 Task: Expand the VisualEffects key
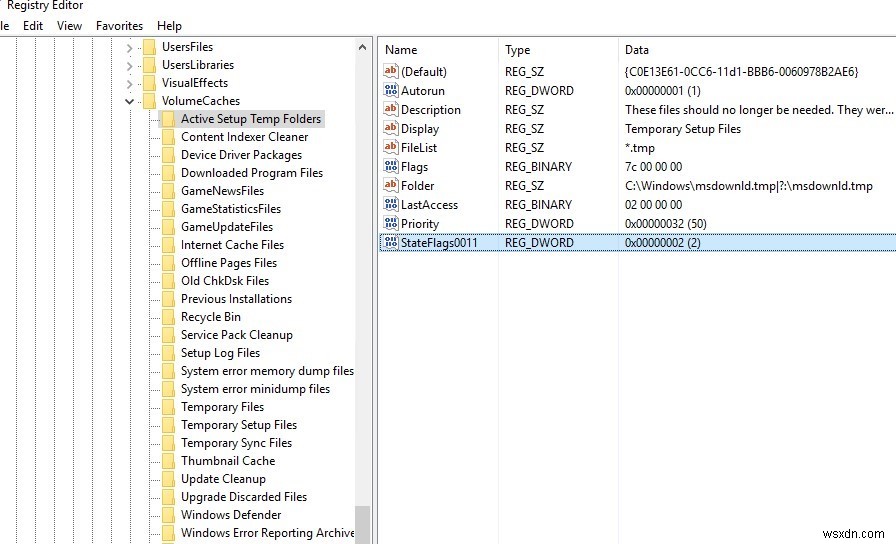tap(130, 84)
